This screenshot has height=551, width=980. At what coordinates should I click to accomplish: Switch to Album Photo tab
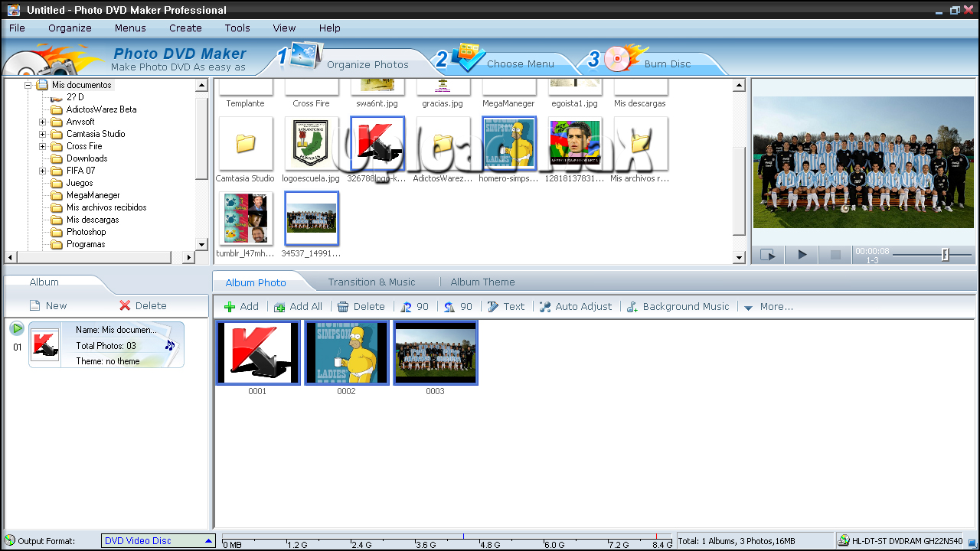[256, 282]
